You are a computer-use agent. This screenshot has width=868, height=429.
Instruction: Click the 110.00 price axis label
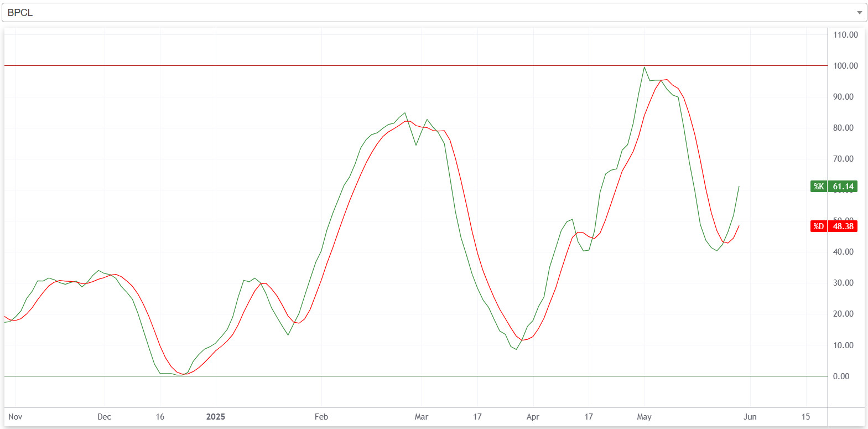click(x=845, y=35)
